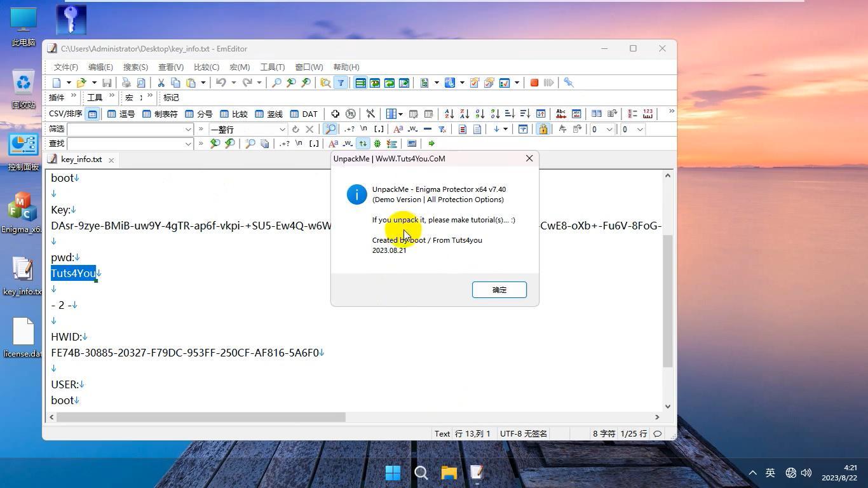Open the 查找 find text dropdown
This screenshot has width=868, height=488.
pyautogui.click(x=188, y=144)
